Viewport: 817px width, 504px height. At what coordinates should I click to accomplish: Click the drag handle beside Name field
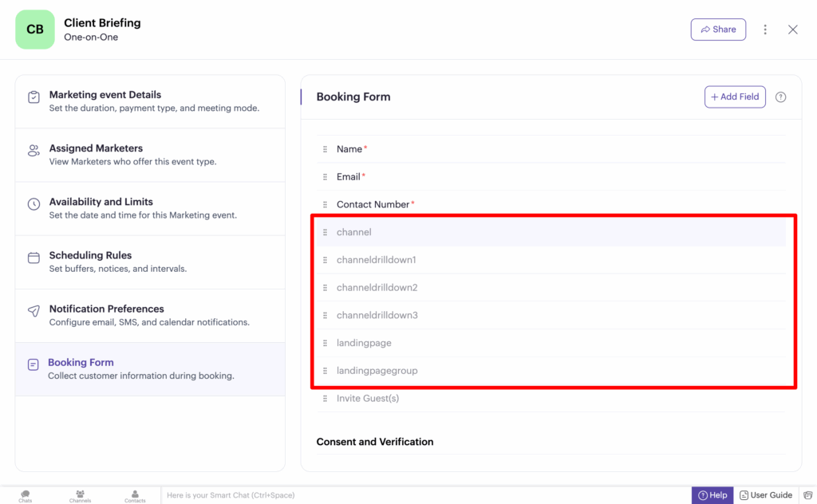[x=325, y=149]
